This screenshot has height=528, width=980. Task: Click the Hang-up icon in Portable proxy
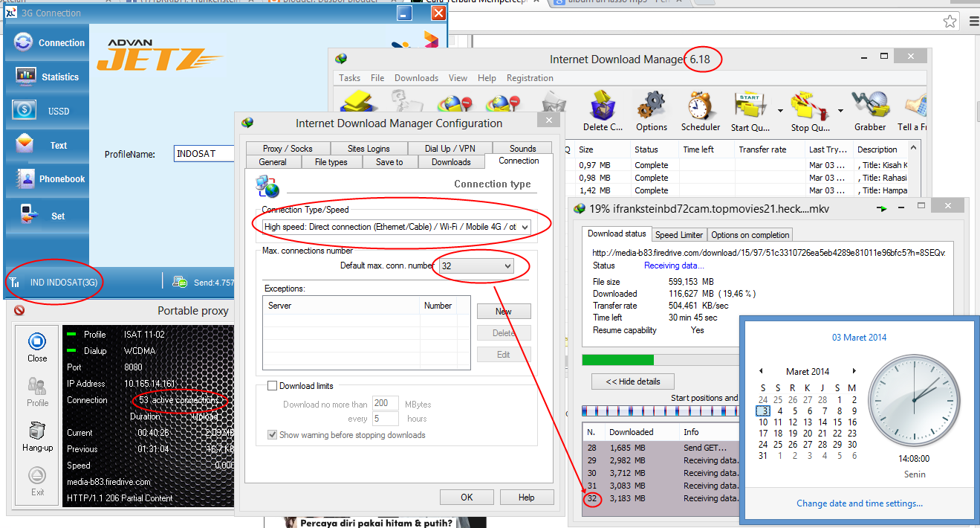37,437
